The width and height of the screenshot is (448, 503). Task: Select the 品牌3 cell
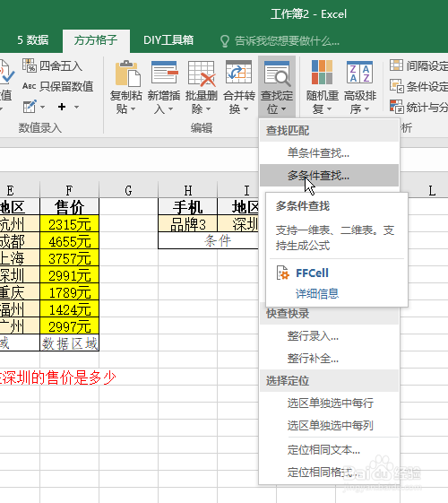pos(188,223)
